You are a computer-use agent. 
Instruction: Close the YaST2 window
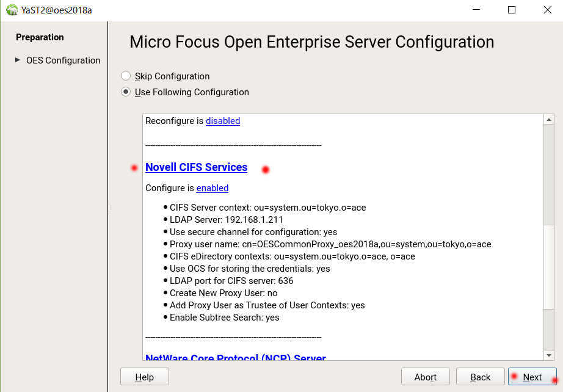(x=548, y=10)
